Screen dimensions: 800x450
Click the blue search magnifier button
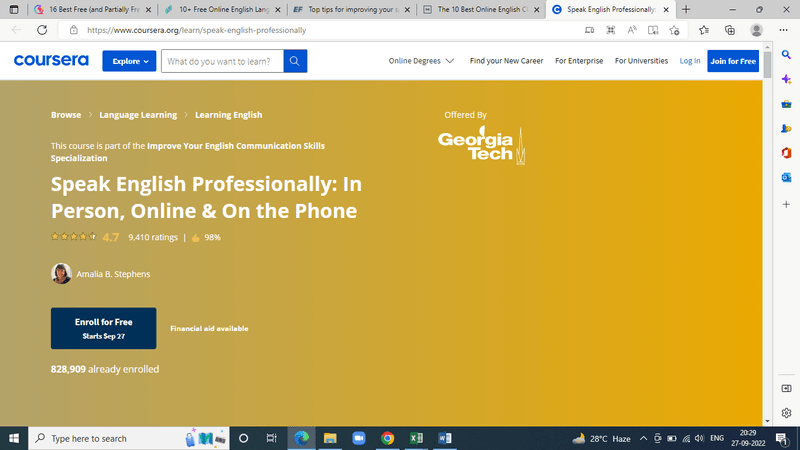click(295, 61)
